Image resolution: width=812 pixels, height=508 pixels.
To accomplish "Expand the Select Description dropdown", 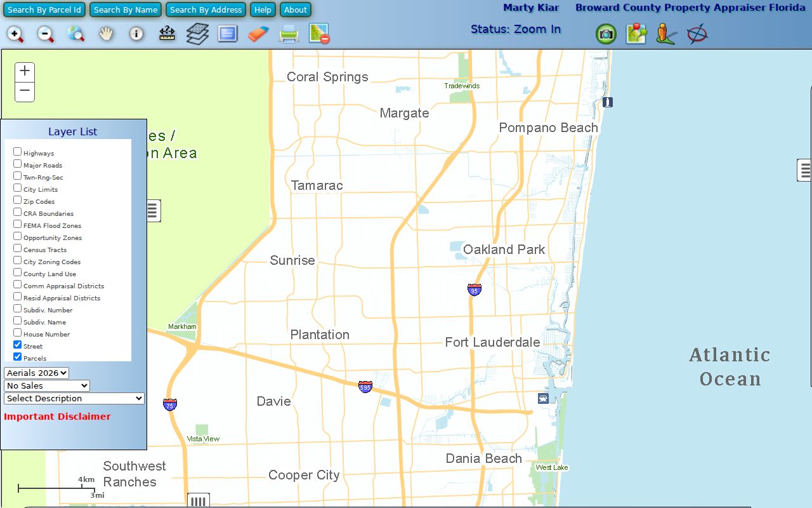I will pos(74,399).
